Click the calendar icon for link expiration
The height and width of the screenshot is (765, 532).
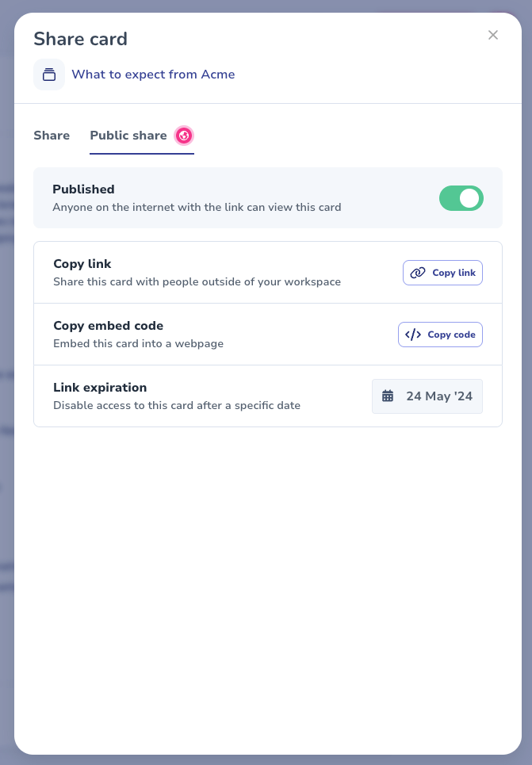(388, 396)
